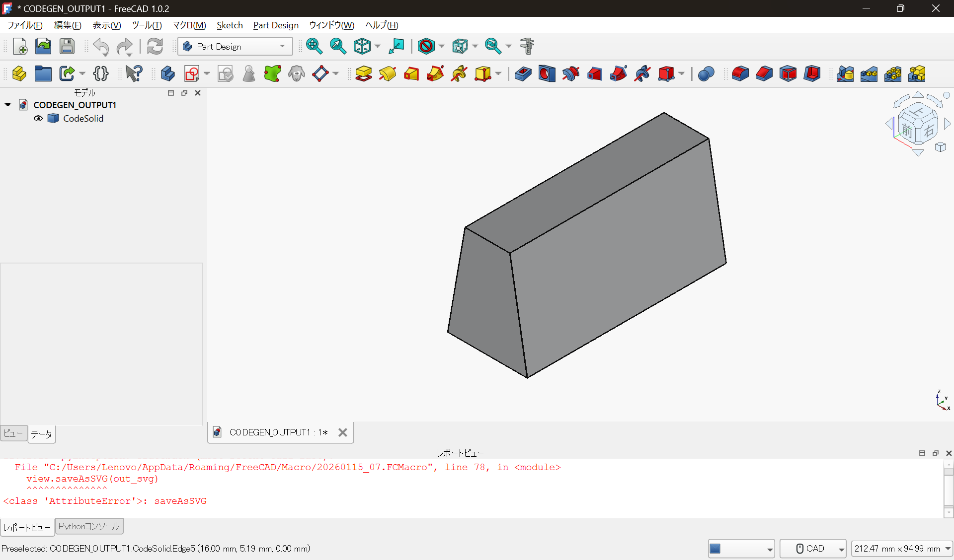
Task: Close the CODEGEN_OUTPUT1 document tab
Action: coord(342,432)
